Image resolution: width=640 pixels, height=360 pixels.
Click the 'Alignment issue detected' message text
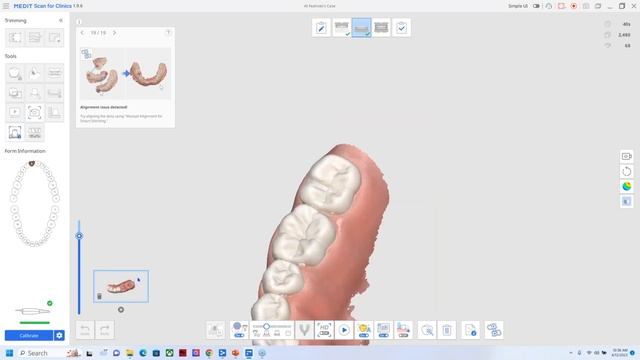[104, 107]
